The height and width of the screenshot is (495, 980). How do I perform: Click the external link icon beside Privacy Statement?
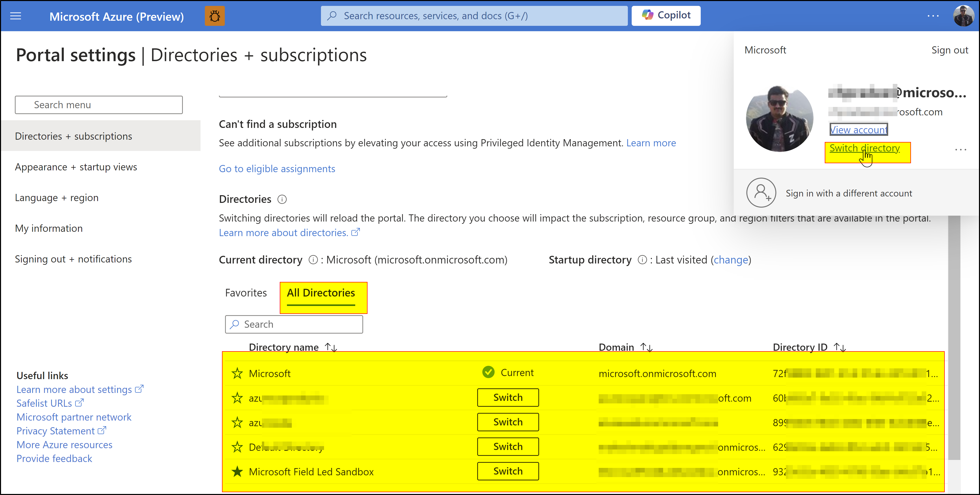[x=102, y=430]
